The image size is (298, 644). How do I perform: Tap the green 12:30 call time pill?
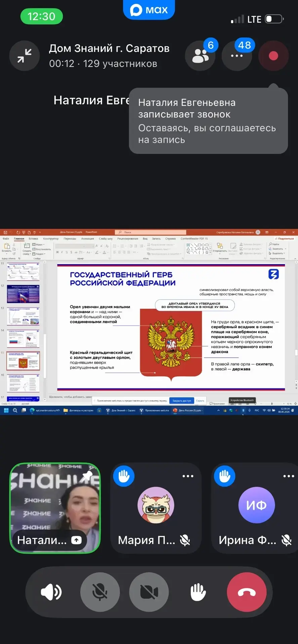point(41,16)
